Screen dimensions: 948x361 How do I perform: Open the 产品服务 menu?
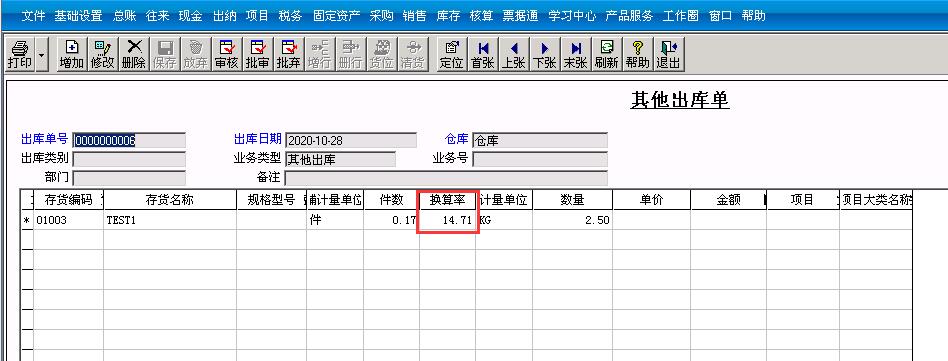click(629, 16)
